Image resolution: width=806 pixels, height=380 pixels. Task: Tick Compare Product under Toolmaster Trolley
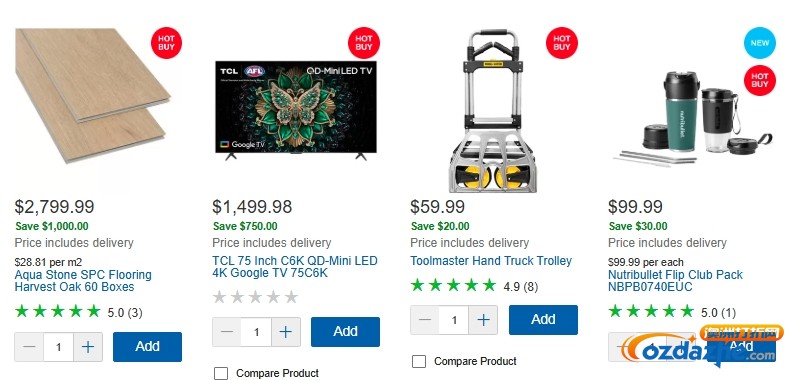pyautogui.click(x=419, y=361)
